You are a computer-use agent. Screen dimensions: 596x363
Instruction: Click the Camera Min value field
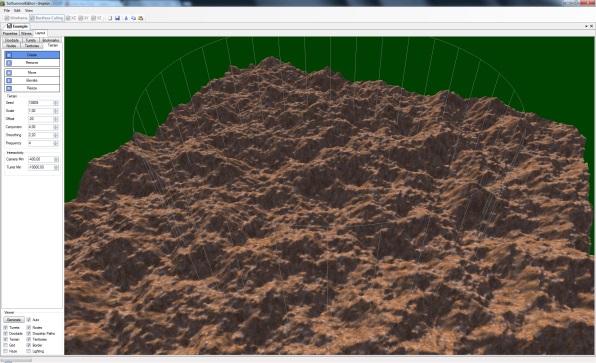click(x=41, y=159)
